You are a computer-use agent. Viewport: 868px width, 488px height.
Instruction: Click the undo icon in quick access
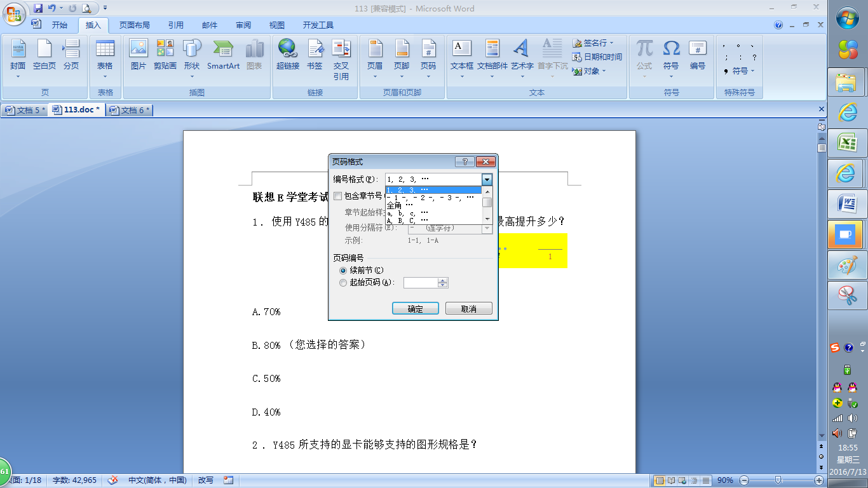pyautogui.click(x=52, y=8)
